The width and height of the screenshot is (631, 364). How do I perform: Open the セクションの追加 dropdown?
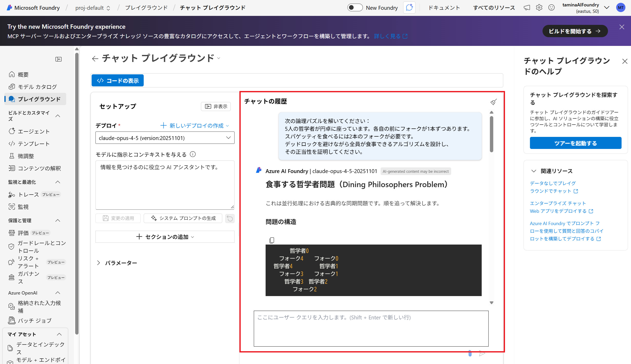(165, 237)
